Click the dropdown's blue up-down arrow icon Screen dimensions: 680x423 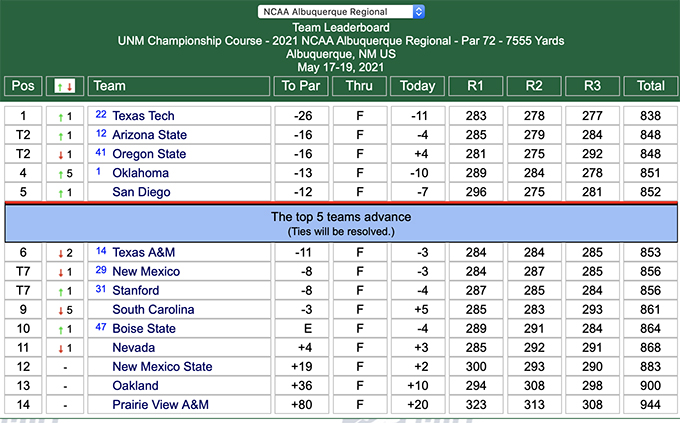[418, 12]
